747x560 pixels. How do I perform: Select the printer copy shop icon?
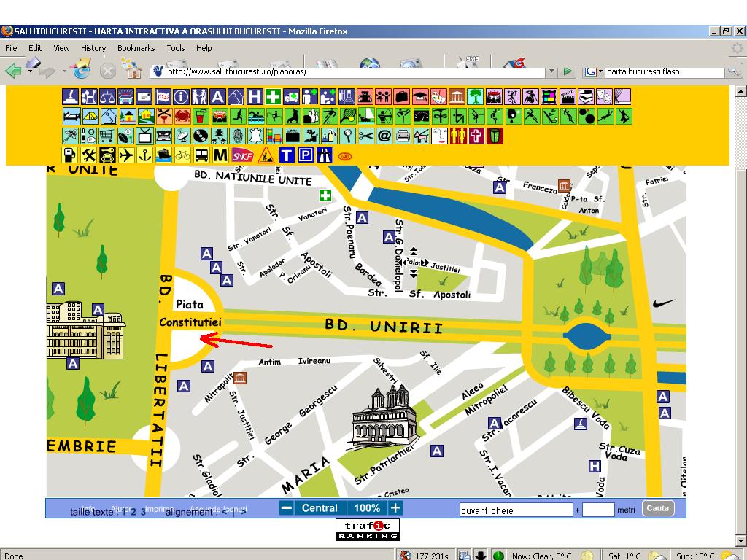(x=403, y=136)
